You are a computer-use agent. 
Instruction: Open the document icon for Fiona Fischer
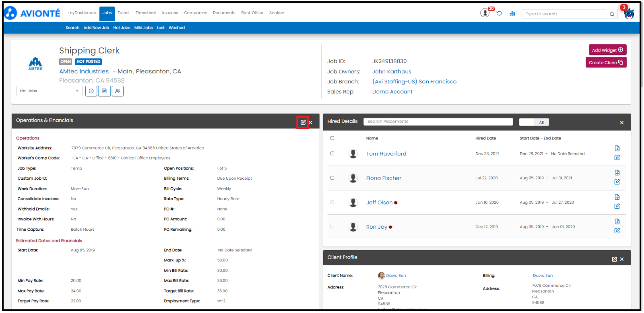617,173
